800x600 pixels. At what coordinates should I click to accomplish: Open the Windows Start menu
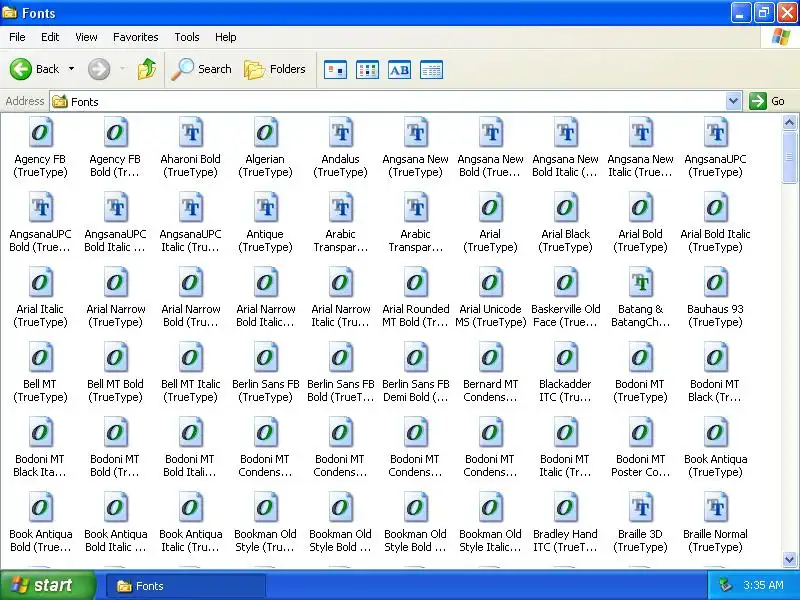pyautogui.click(x=47, y=585)
